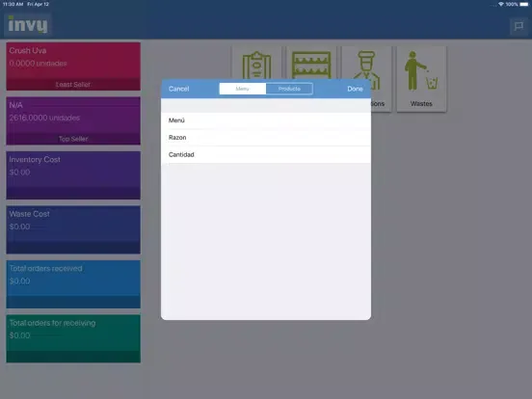This screenshot has width=532, height=399.
Task: Click the status bar time
Action: coord(13,4)
